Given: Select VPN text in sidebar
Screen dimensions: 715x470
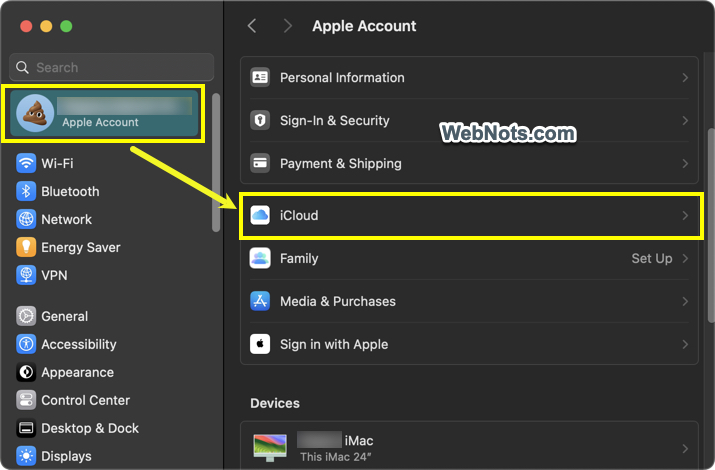Looking at the screenshot, I should 54,275.
